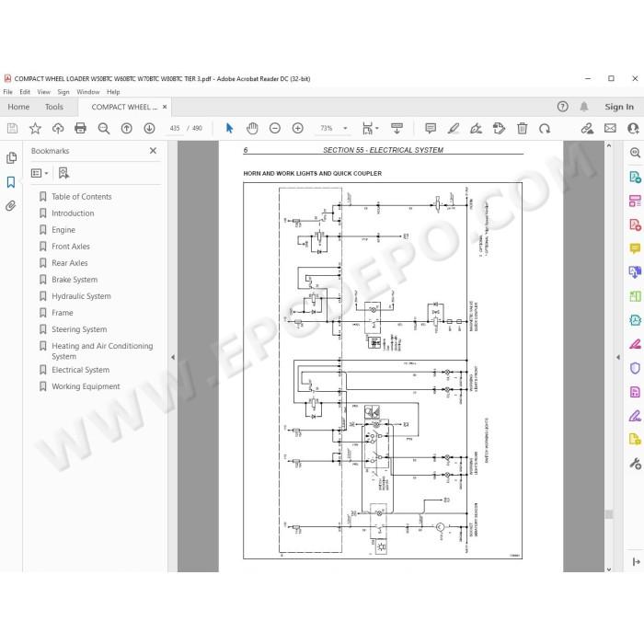This screenshot has height=644, width=644.
Task: Collapse the left navigation pane arrow
Action: (x=173, y=357)
